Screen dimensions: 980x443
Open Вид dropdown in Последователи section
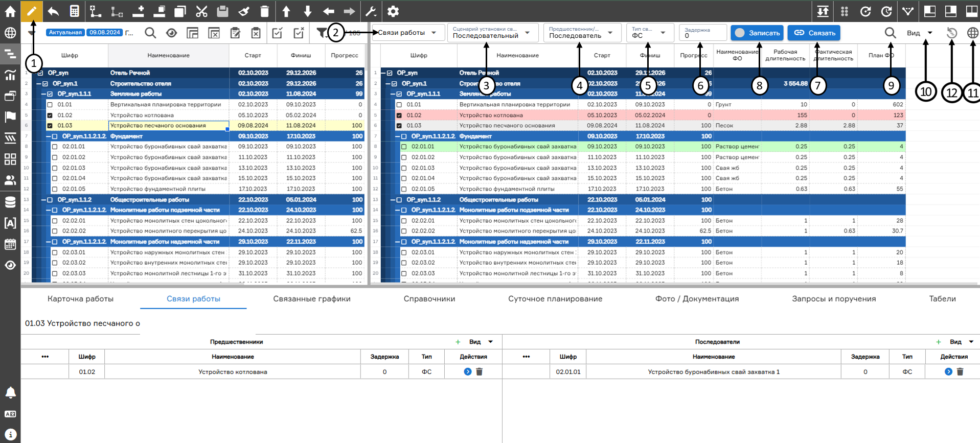point(962,342)
